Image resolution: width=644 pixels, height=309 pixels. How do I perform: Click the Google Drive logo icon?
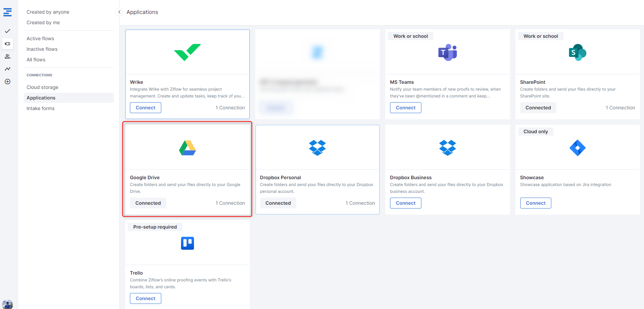[187, 148]
